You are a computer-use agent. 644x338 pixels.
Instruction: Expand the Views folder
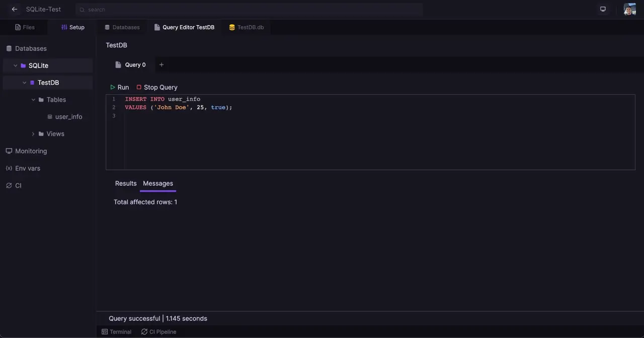click(x=33, y=134)
